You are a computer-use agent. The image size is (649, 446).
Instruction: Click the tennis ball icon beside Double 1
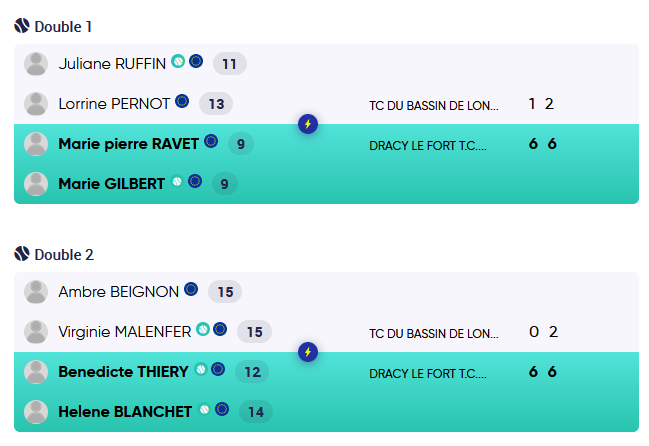point(22,26)
